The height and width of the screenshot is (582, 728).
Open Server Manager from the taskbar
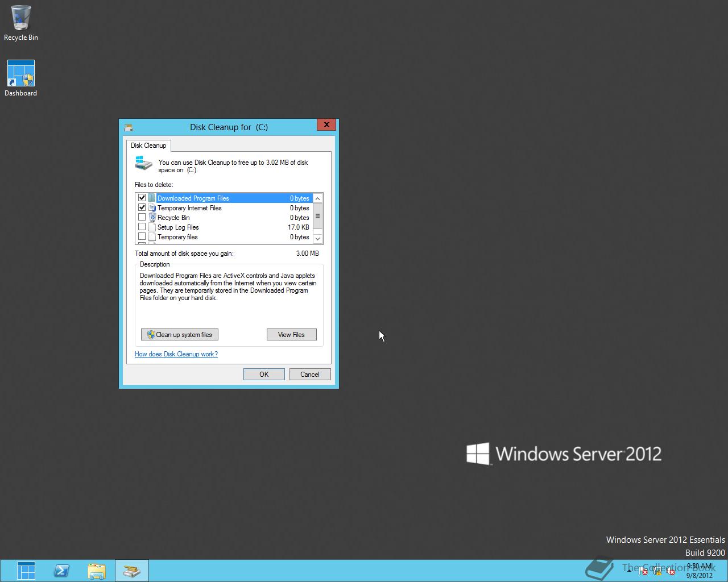pyautogui.click(x=26, y=571)
